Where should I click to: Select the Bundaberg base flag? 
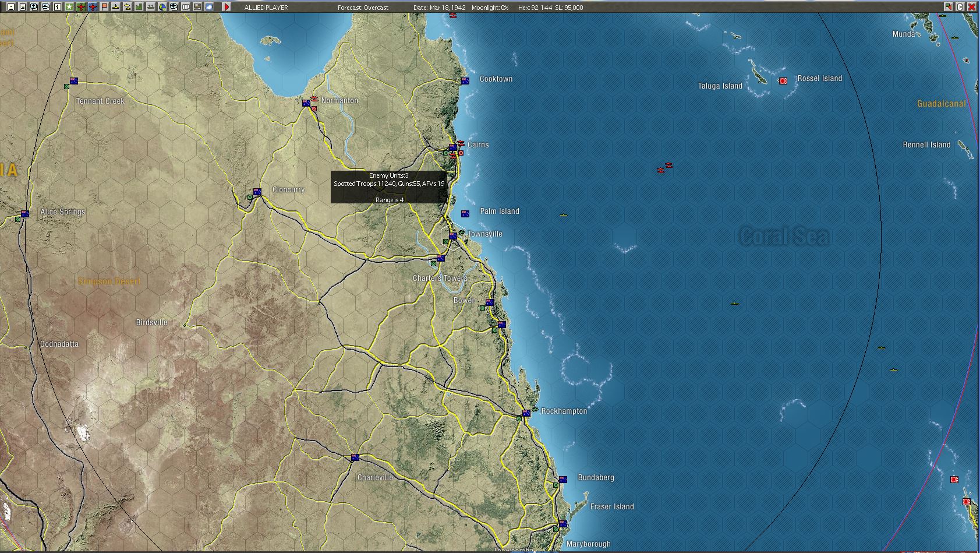point(563,480)
